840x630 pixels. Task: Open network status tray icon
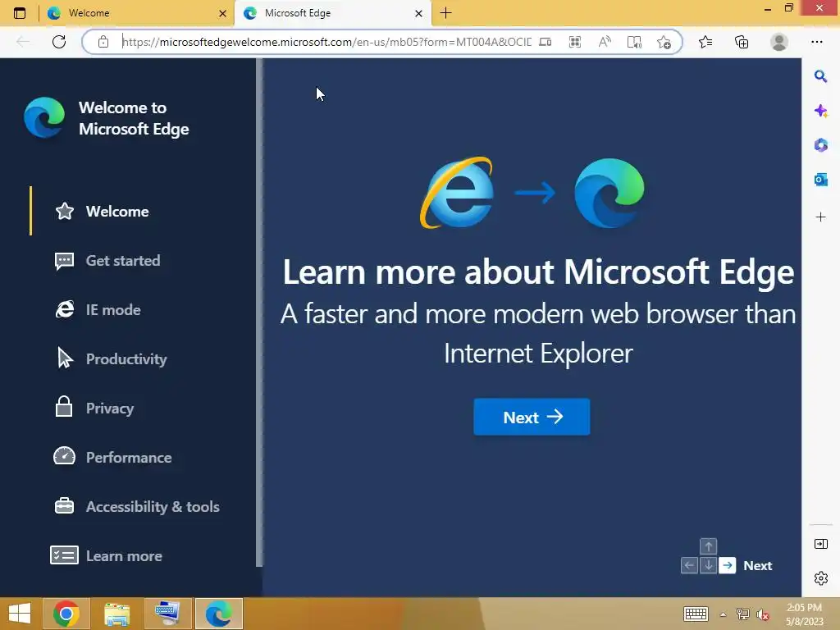pos(742,614)
